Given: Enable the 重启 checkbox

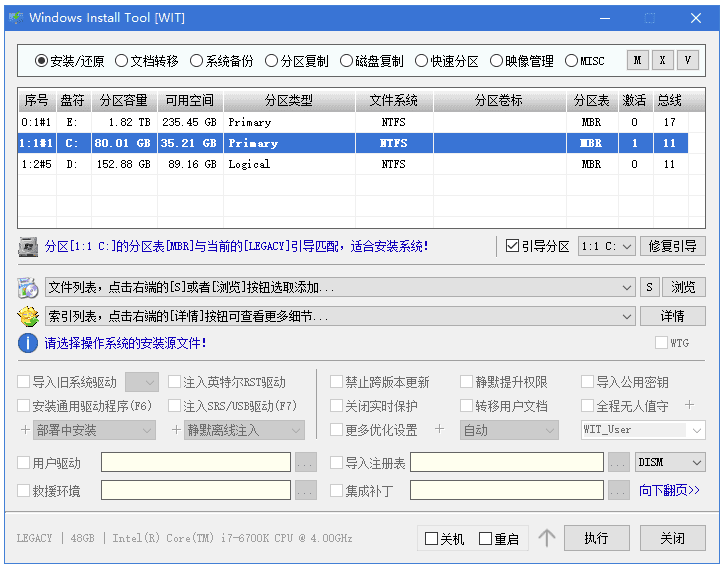Looking at the screenshot, I should click(486, 539).
